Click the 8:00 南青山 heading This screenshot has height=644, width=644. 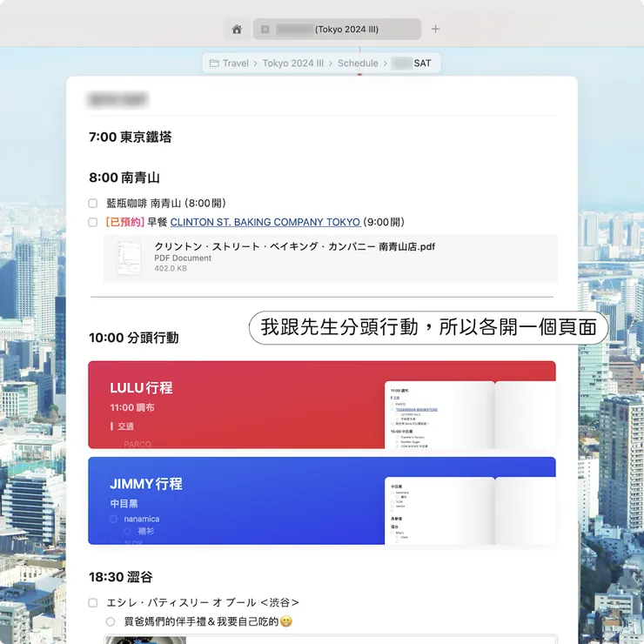pyautogui.click(x=124, y=178)
